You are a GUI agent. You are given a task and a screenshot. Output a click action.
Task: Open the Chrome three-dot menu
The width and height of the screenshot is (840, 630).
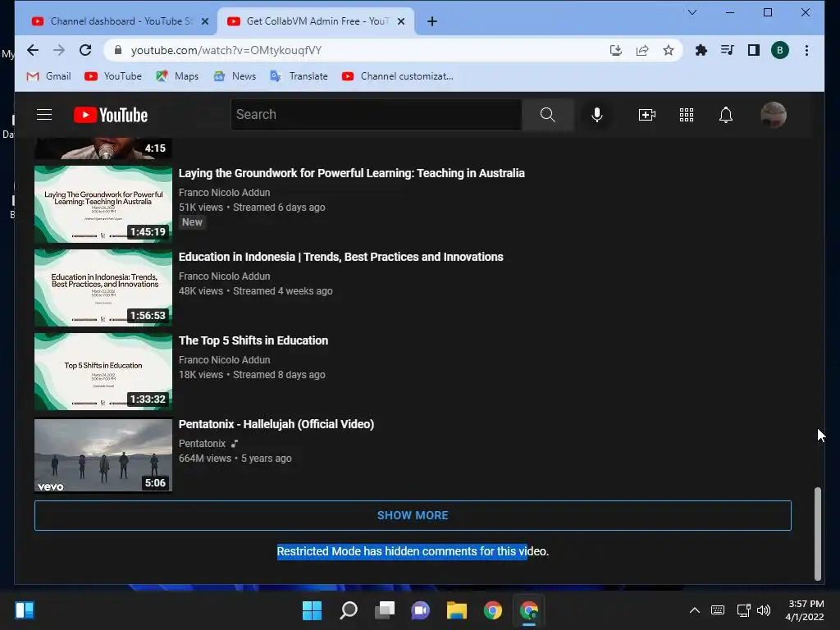[806, 50]
